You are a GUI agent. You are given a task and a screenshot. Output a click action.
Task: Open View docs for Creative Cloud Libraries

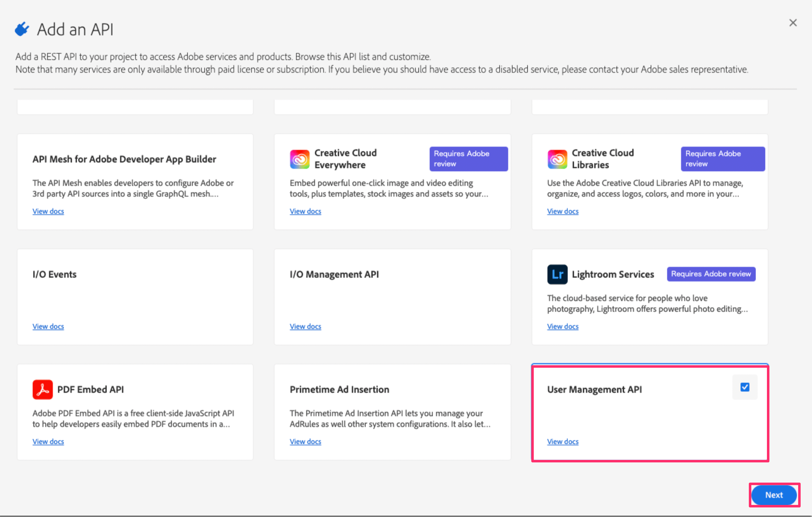click(563, 211)
